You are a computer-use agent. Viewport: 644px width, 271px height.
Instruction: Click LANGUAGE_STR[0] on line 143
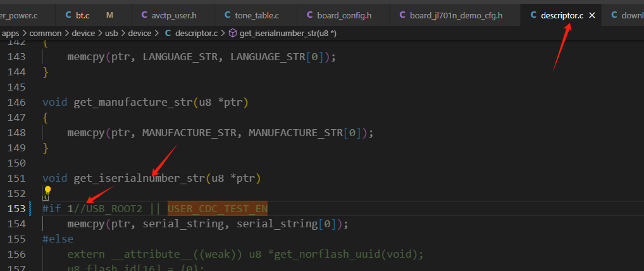tap(278, 56)
